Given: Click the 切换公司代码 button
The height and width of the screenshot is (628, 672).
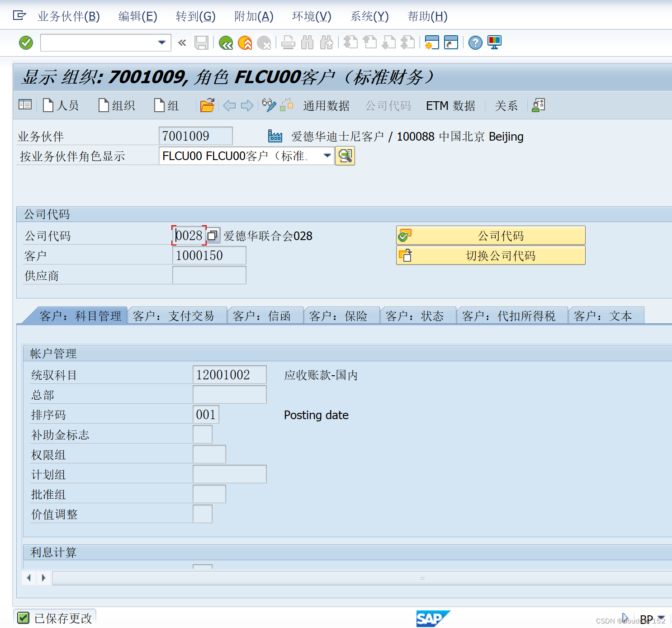Looking at the screenshot, I should 491,255.
